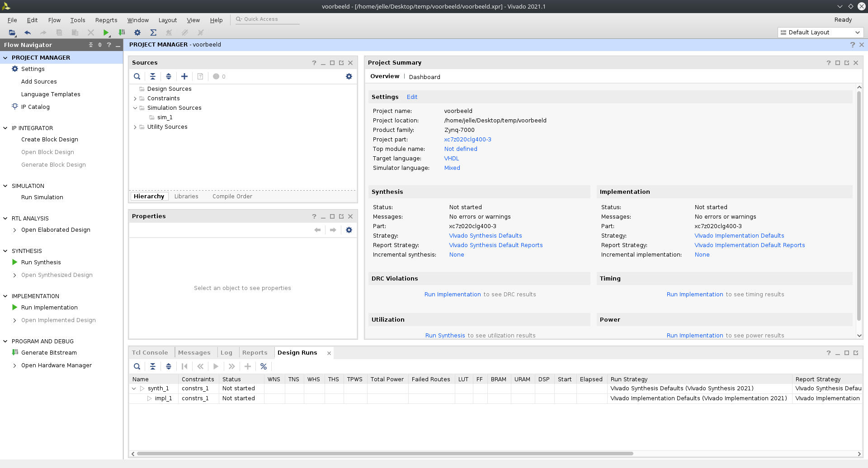Open Properties panel settings gear
The image size is (868, 468).
coord(349,230)
